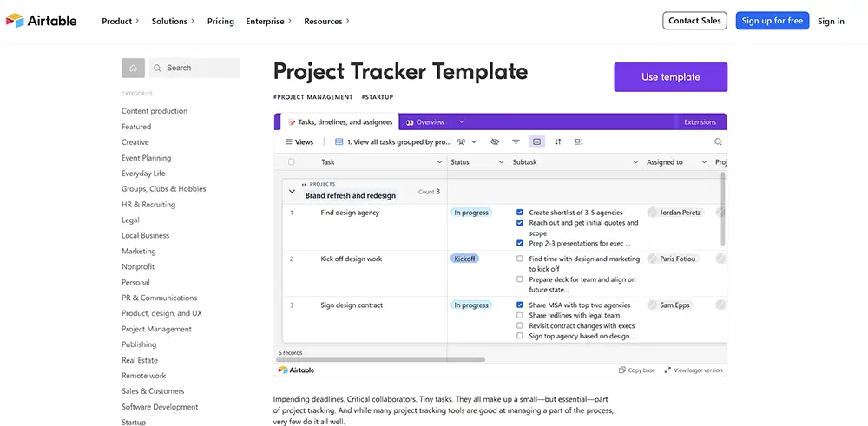Click the Use template button
Screen dimensions: 868x426
pos(670,77)
